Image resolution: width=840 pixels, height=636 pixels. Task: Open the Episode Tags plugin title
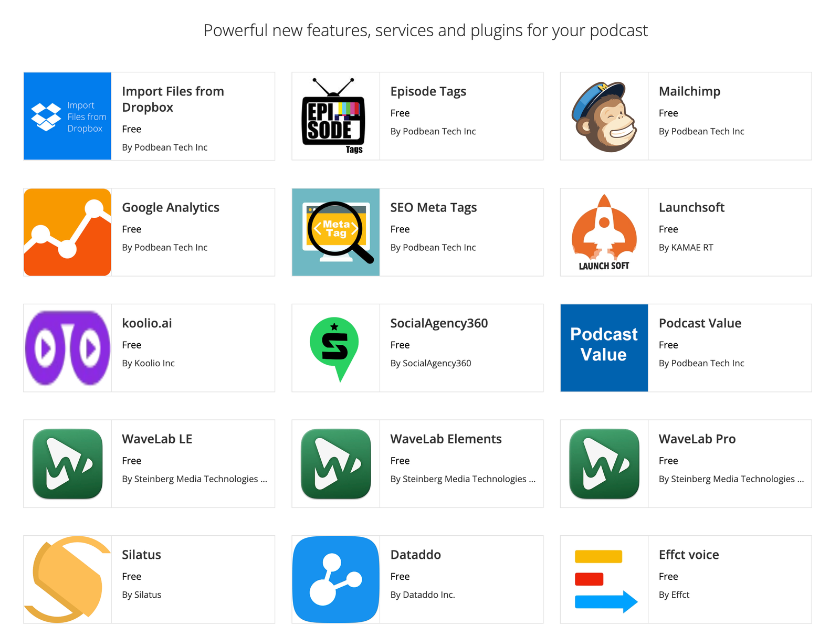tap(428, 91)
